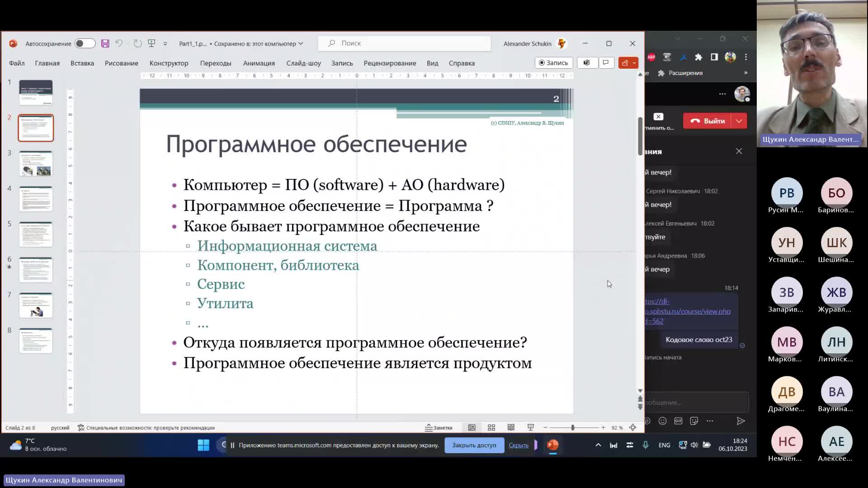Screen dimensions: 868x488
Task: Click the previous slide double-arrow button
Action: click(640, 399)
